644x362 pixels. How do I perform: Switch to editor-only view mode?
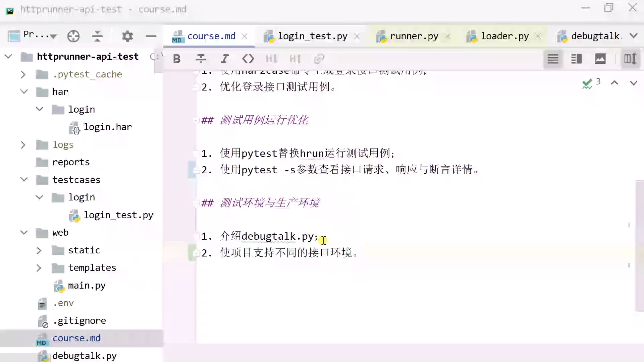pos(553,59)
